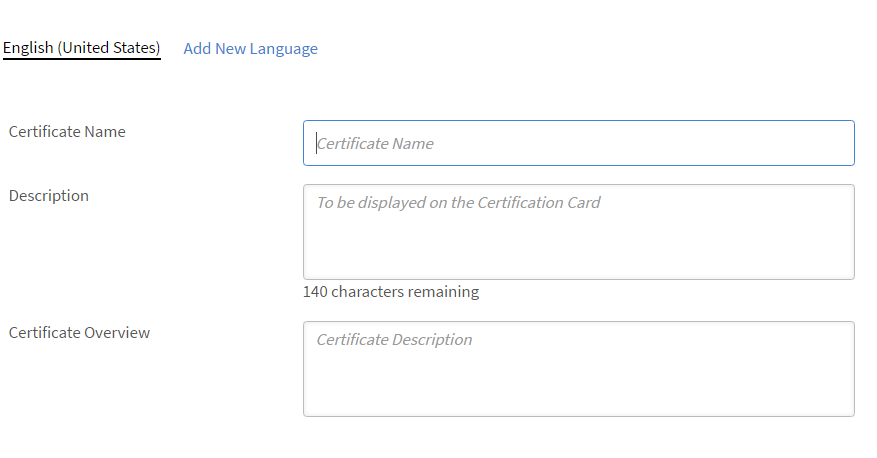This screenshot has width=877, height=458.
Task: Click the Certificate Overview field label
Action: [79, 333]
